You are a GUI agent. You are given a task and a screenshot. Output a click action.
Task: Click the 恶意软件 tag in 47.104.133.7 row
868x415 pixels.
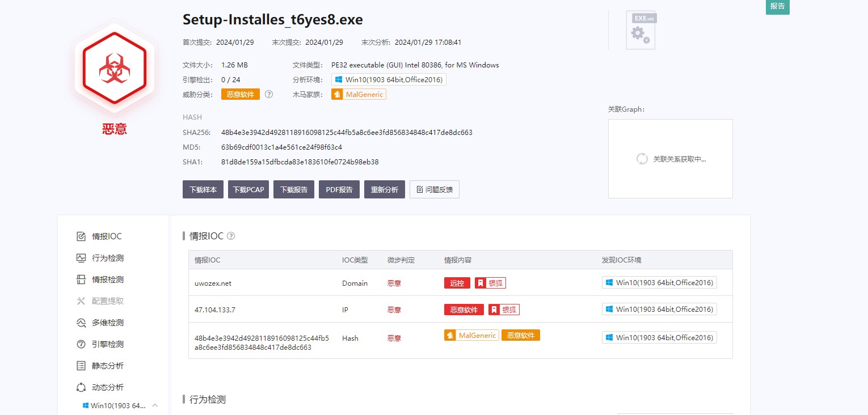coord(464,310)
